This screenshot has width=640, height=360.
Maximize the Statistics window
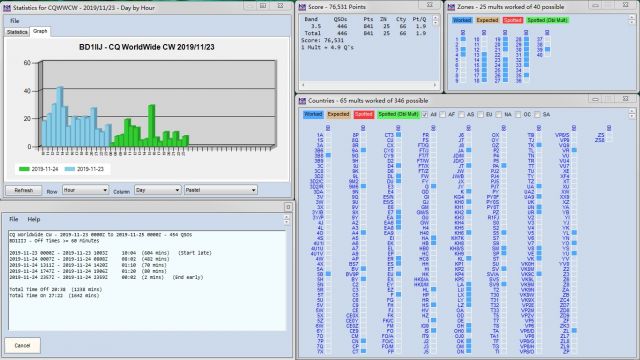[x=263, y=6]
